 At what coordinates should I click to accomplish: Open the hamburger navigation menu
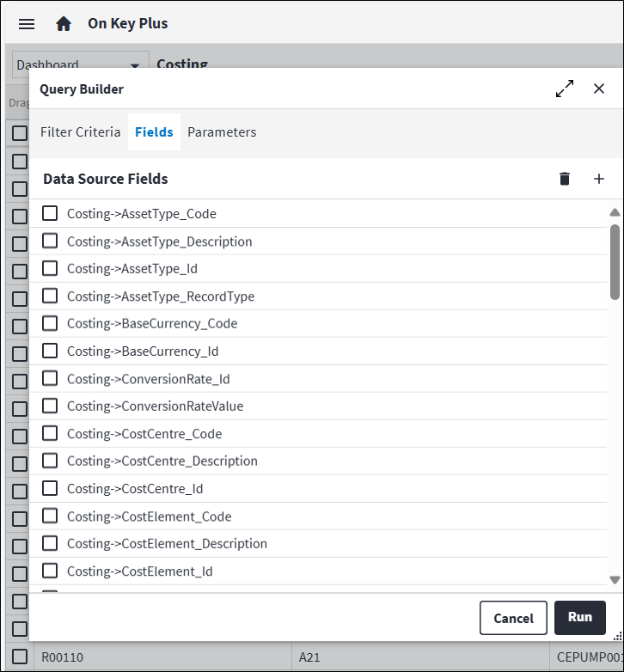click(27, 24)
